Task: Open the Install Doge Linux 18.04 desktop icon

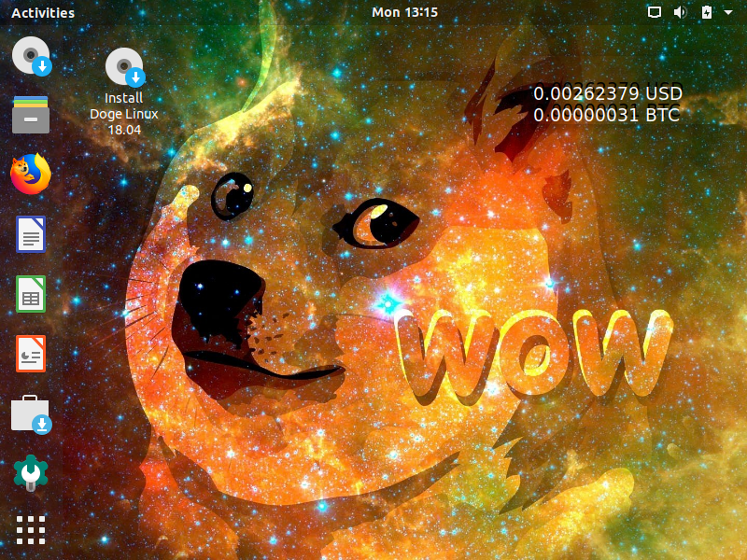Action: click(x=125, y=67)
